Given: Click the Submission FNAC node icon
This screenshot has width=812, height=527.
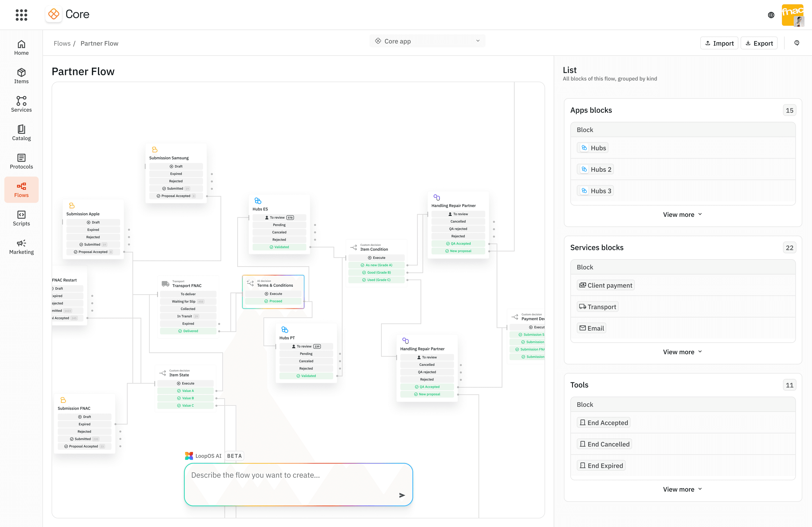Looking at the screenshot, I should coord(63,400).
